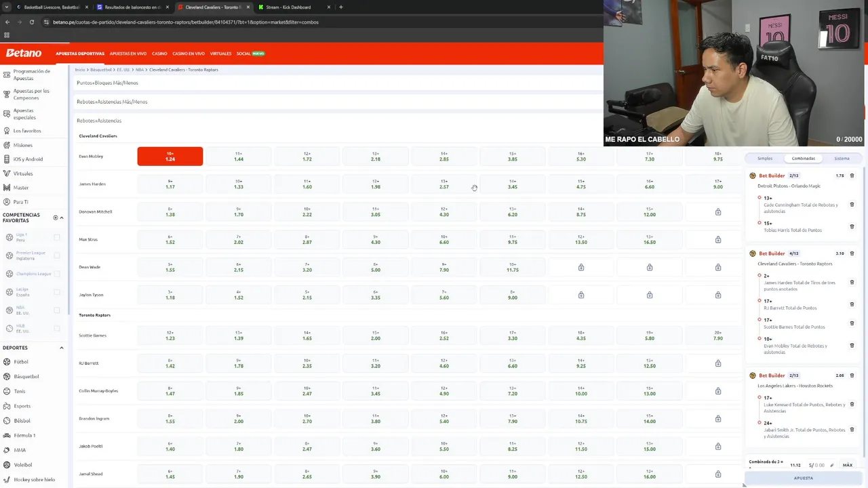Select Scottie Barnes 12+ odds 1.23
The image size is (868, 488).
(x=170, y=335)
